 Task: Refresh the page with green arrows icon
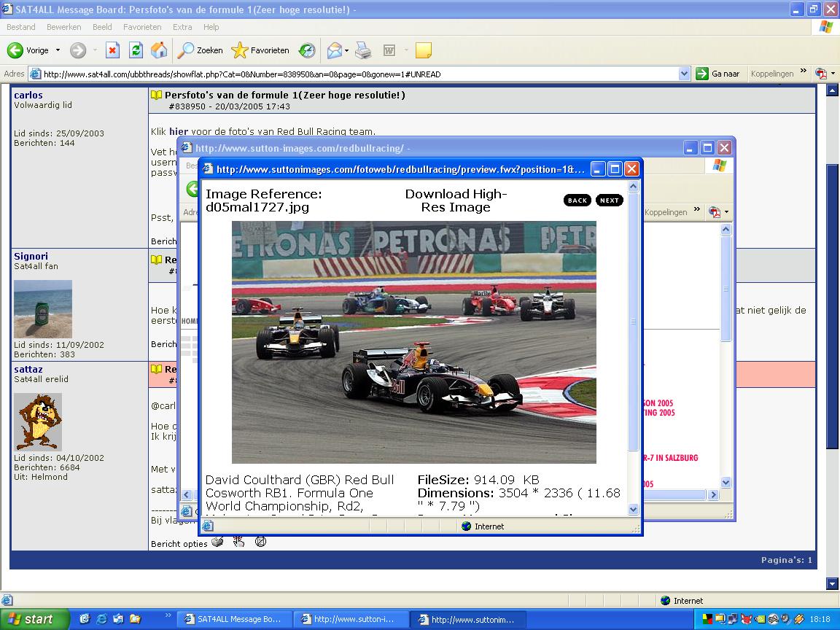(x=136, y=50)
